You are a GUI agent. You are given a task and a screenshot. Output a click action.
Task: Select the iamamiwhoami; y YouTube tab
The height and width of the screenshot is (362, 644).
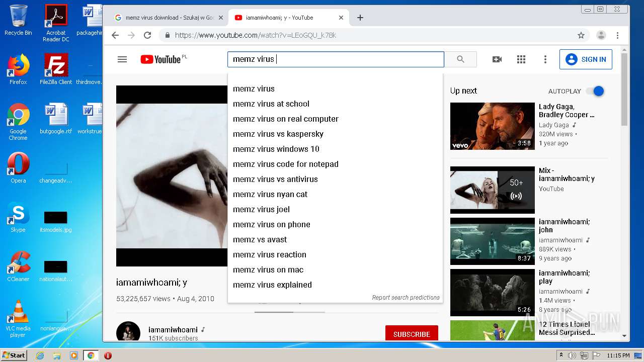[x=288, y=18]
